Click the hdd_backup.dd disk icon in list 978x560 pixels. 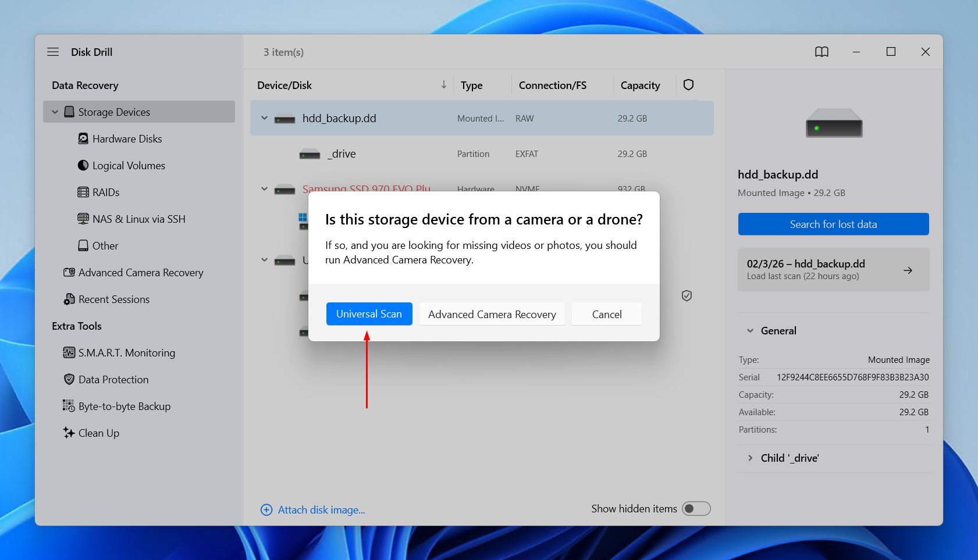(284, 119)
